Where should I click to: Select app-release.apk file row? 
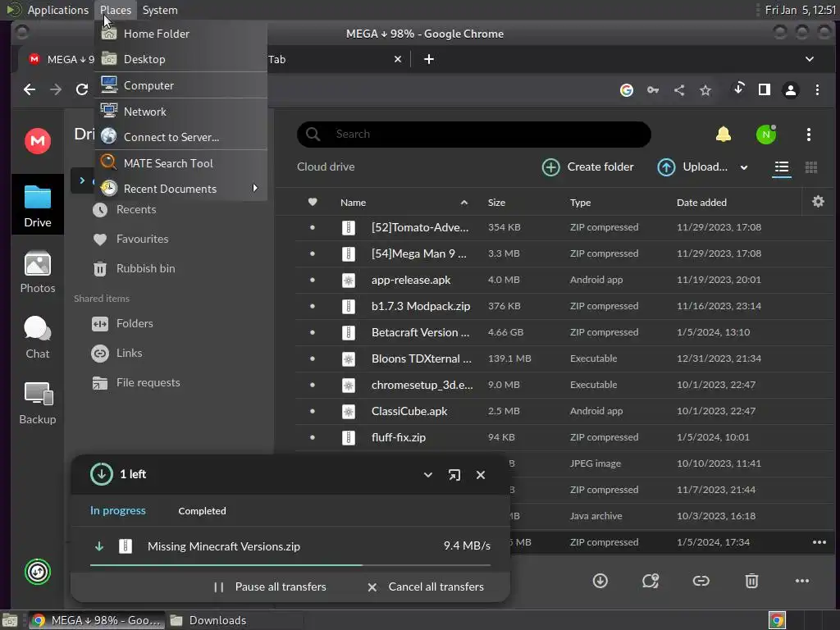coord(564,280)
